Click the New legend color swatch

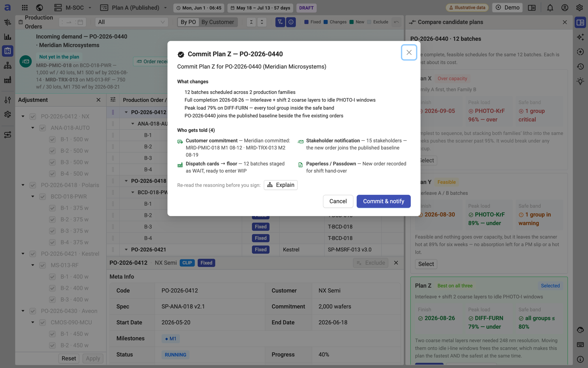tap(352, 22)
